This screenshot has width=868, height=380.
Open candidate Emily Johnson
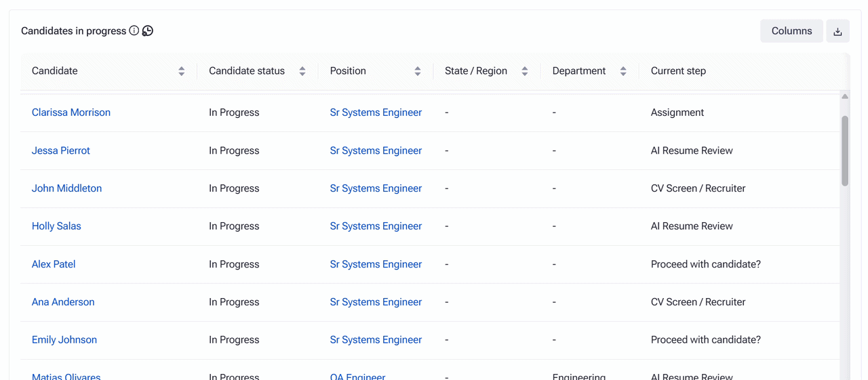click(64, 340)
